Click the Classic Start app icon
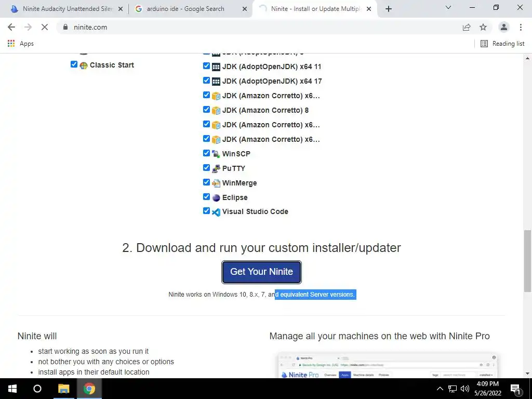Image resolution: width=532 pixels, height=399 pixels. pos(84,65)
